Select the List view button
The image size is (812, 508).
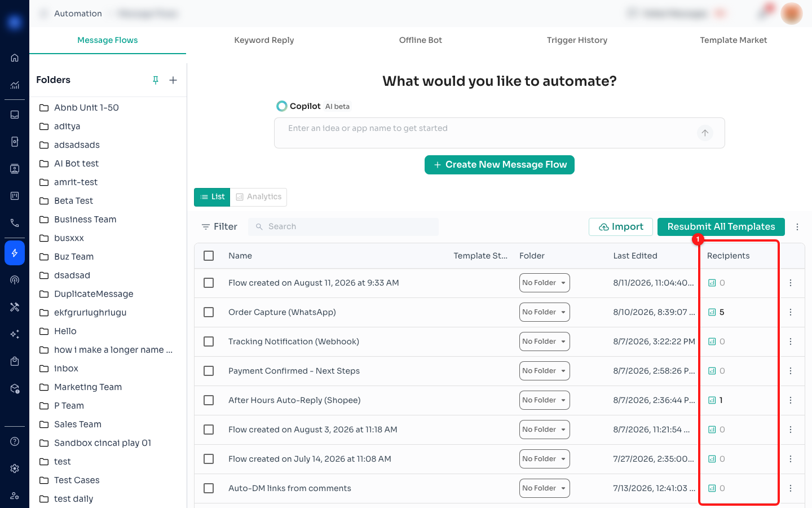(x=212, y=197)
